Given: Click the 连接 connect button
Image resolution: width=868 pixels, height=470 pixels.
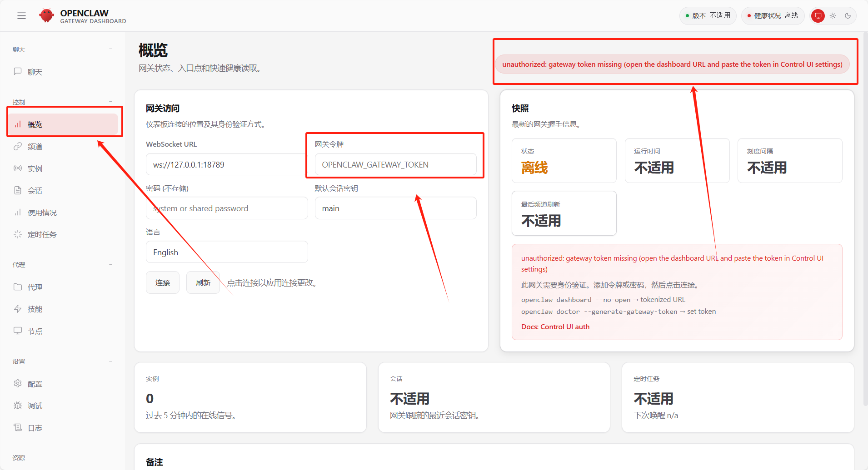Looking at the screenshot, I should (x=162, y=282).
